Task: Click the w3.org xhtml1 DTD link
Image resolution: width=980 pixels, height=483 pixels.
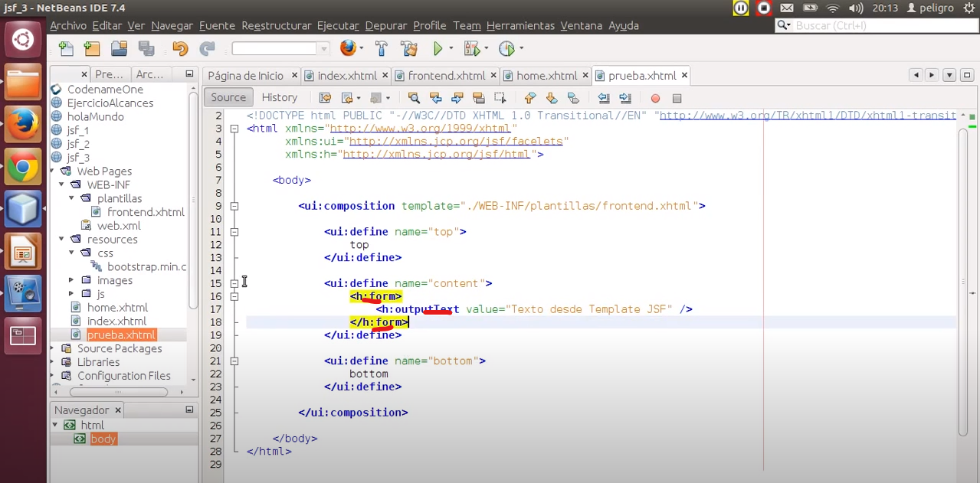Action: click(808, 116)
